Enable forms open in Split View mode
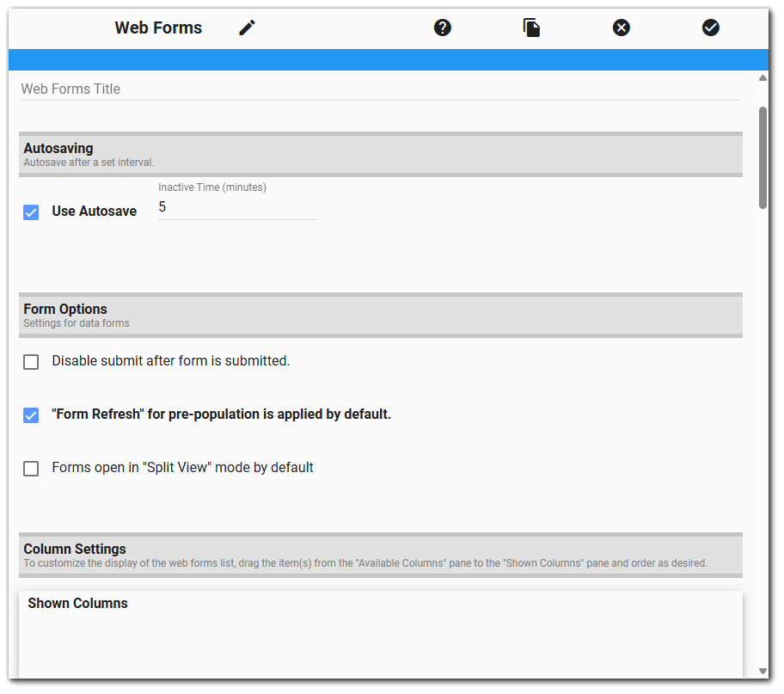The image size is (784, 694). 31,468
